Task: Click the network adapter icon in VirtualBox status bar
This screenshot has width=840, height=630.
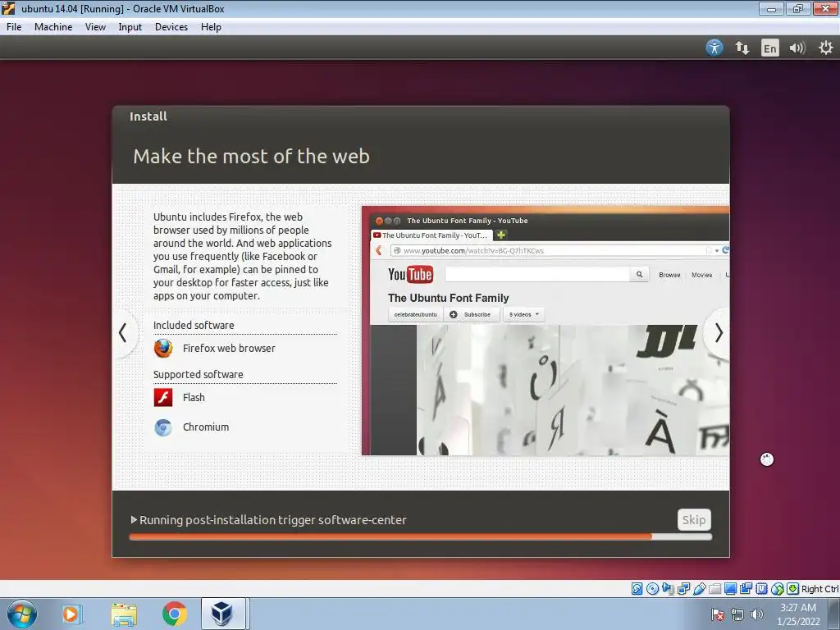Action: [x=683, y=589]
